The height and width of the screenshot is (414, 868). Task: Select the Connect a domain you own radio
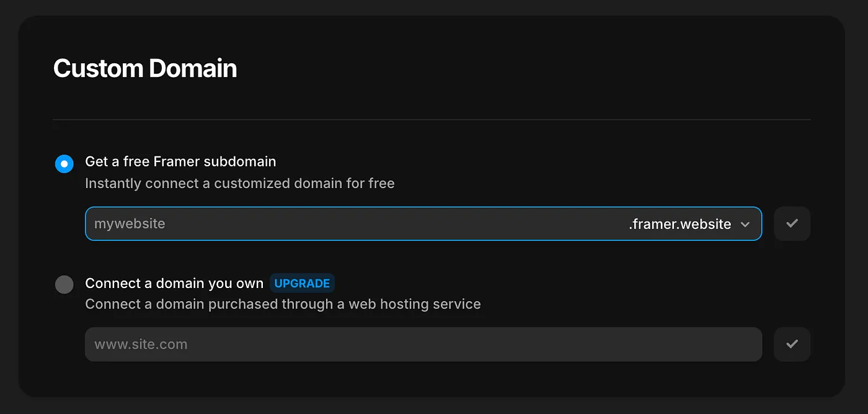point(64,285)
